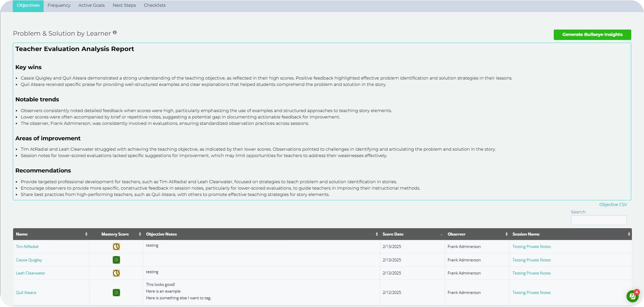This screenshot has width=644, height=307.
Task: Open the Checklists tab
Action: pyautogui.click(x=155, y=5)
